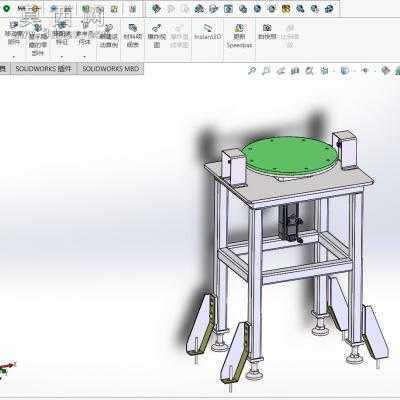Image resolution: width=400 pixels, height=400 pixels.
Task: Select the green circular turntable plate
Action: [x=288, y=155]
